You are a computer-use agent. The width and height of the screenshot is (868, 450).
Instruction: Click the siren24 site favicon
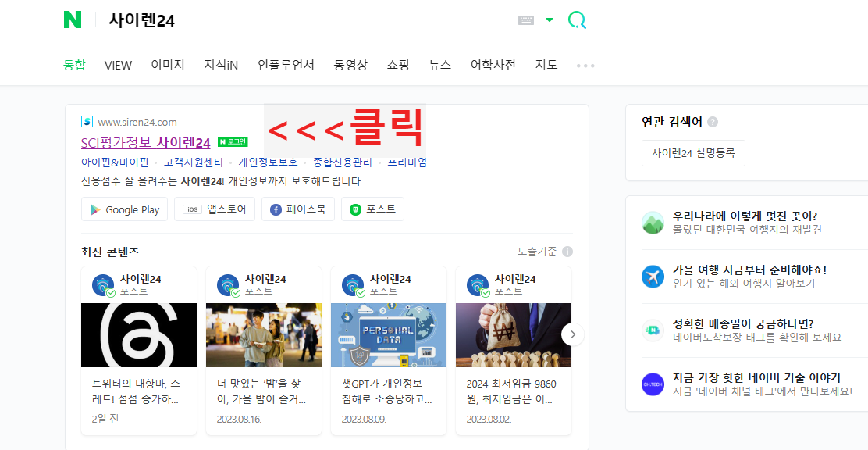pyautogui.click(x=87, y=121)
